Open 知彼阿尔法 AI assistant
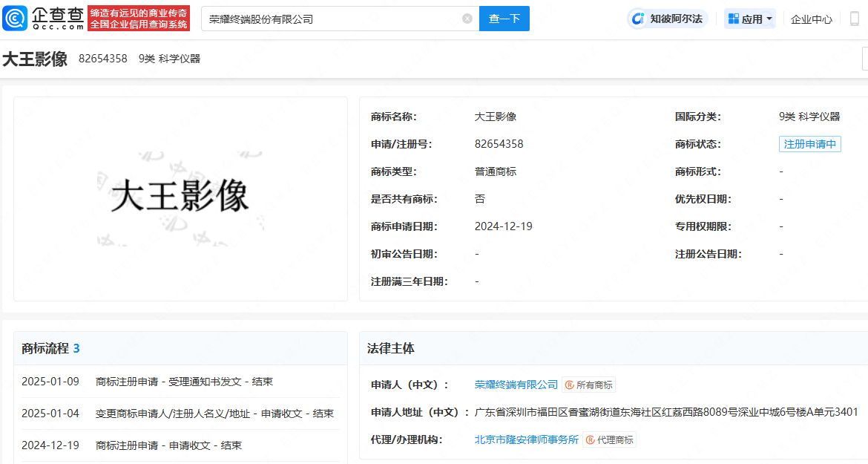 668,19
